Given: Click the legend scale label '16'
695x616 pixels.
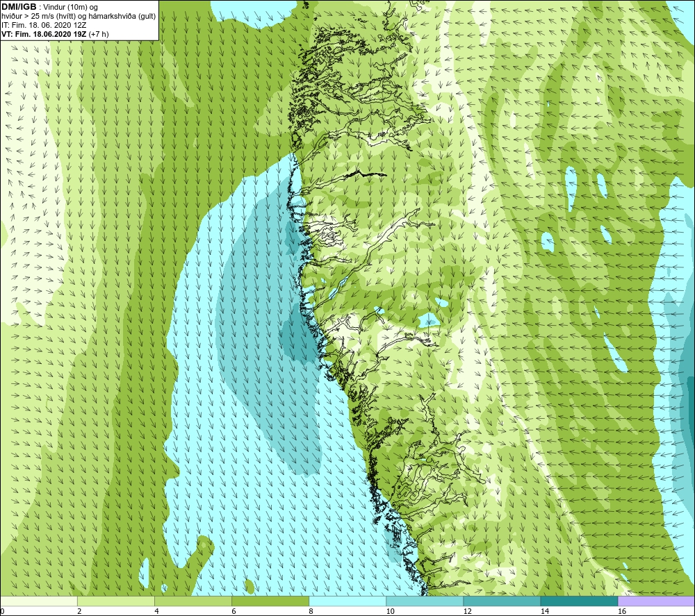Looking at the screenshot, I should tap(622, 612).
